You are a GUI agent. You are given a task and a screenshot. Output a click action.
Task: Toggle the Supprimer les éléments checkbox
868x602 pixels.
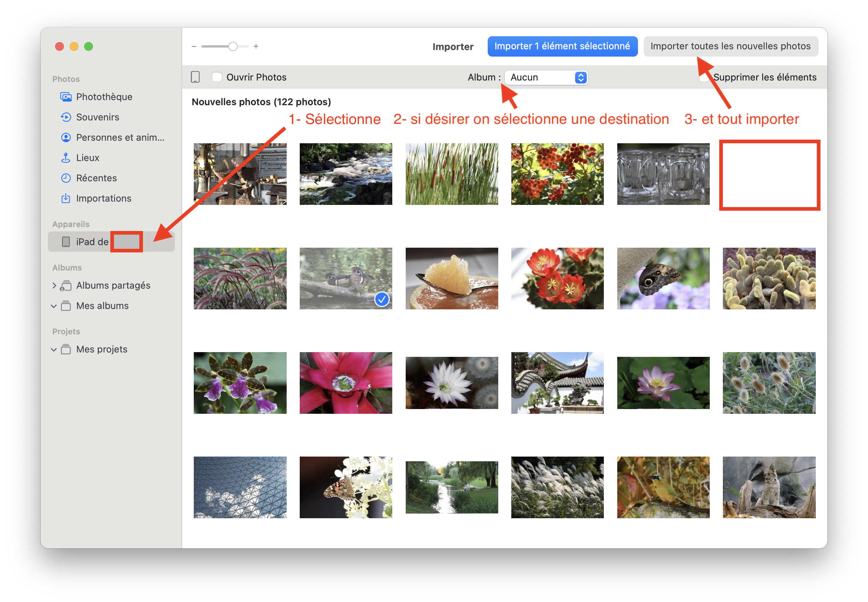point(704,78)
